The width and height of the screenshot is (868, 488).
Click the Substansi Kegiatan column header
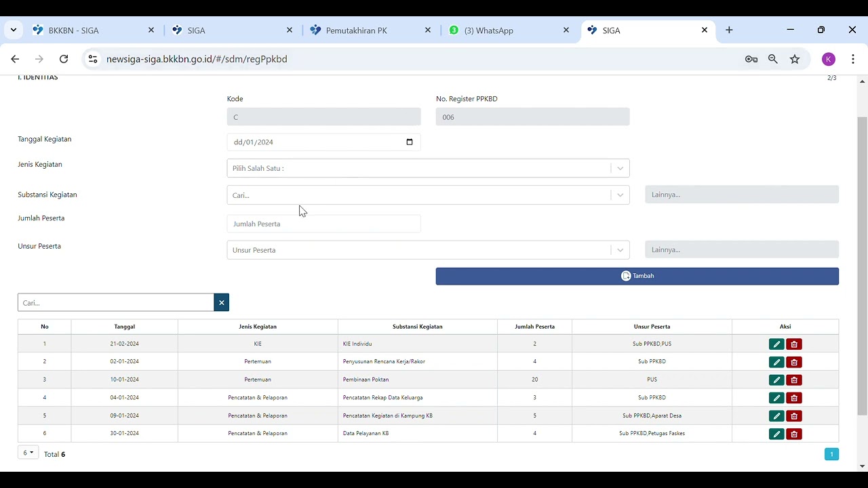pyautogui.click(x=417, y=327)
